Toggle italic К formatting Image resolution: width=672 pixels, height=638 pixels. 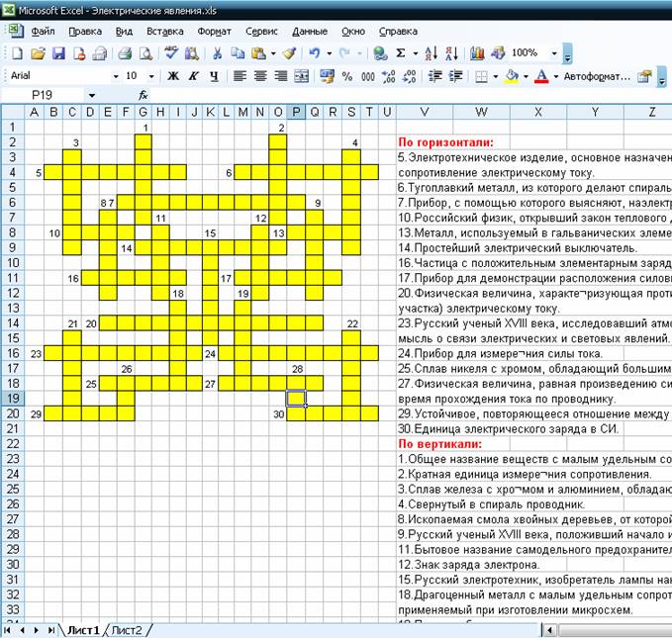(x=194, y=76)
